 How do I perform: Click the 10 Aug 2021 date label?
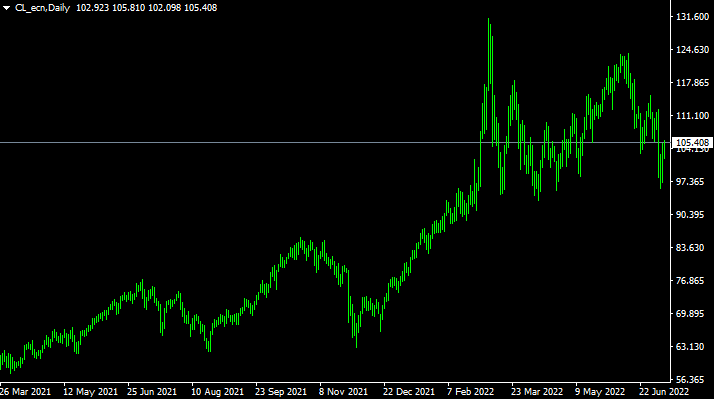[x=217, y=392]
